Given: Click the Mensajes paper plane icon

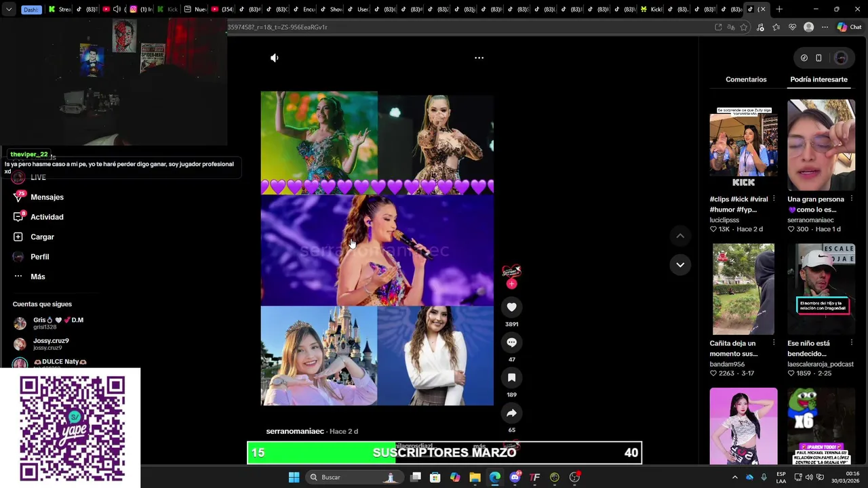Looking at the screenshot, I should tap(18, 197).
